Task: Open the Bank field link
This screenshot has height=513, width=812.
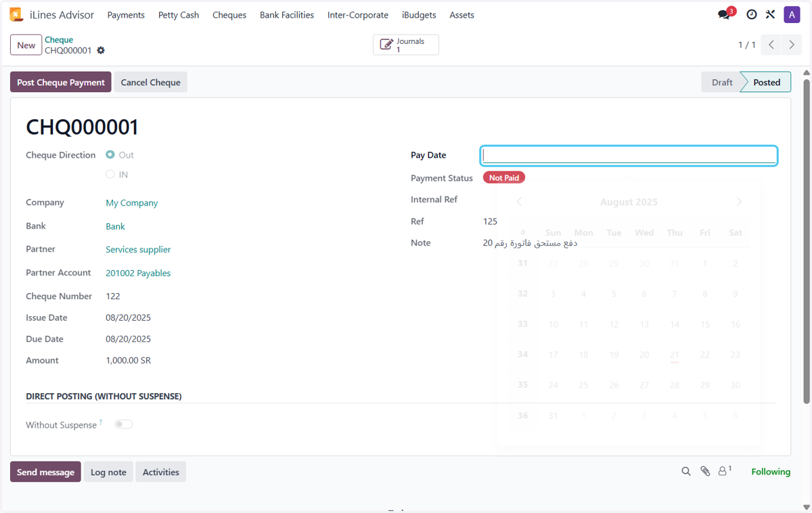Action: pos(115,226)
